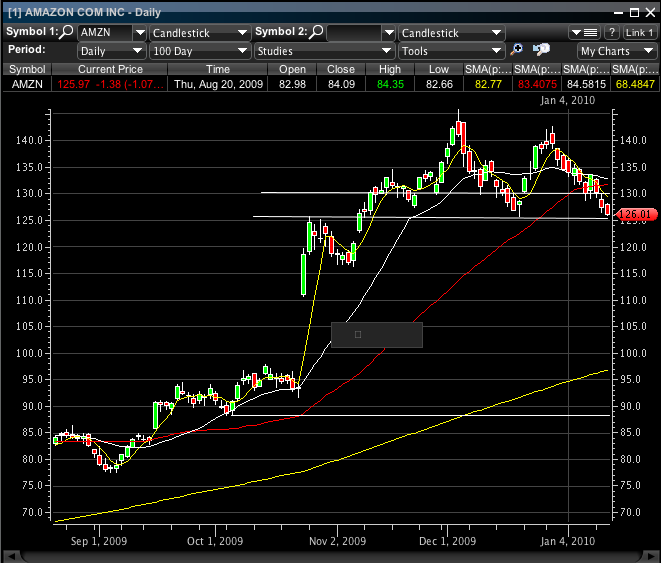
Task: Click the Symbol 1 search magnifier icon
Action: (67, 32)
